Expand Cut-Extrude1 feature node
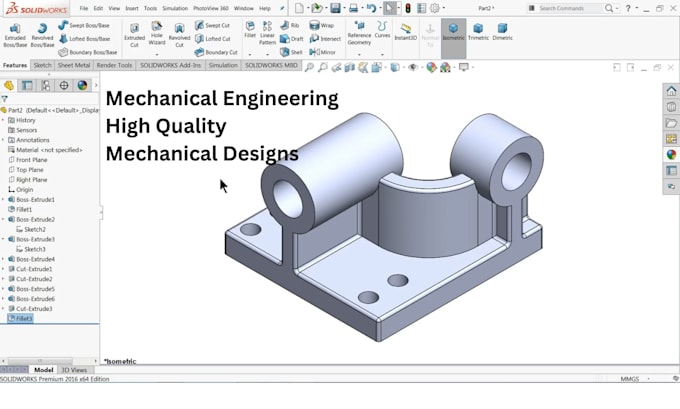The height and width of the screenshot is (409, 680). point(3,269)
